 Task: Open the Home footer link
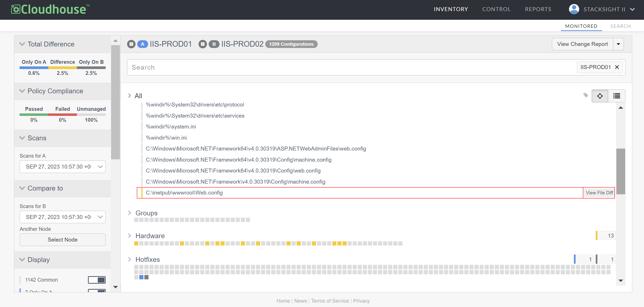(x=283, y=301)
